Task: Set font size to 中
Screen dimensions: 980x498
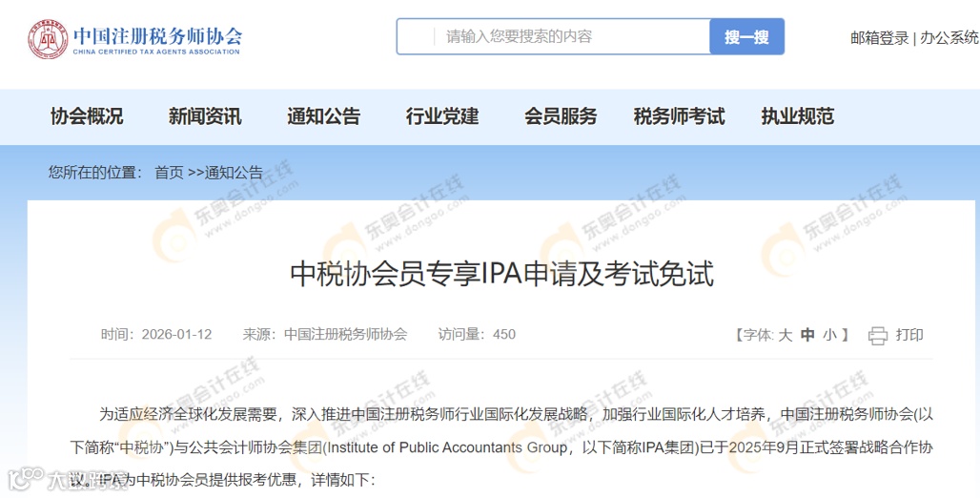Action: pyautogui.click(x=807, y=335)
